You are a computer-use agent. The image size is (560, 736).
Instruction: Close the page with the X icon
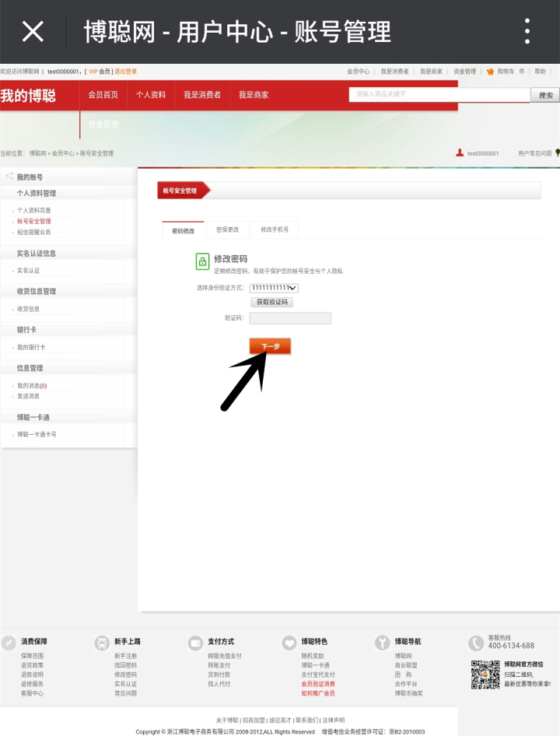click(x=33, y=31)
